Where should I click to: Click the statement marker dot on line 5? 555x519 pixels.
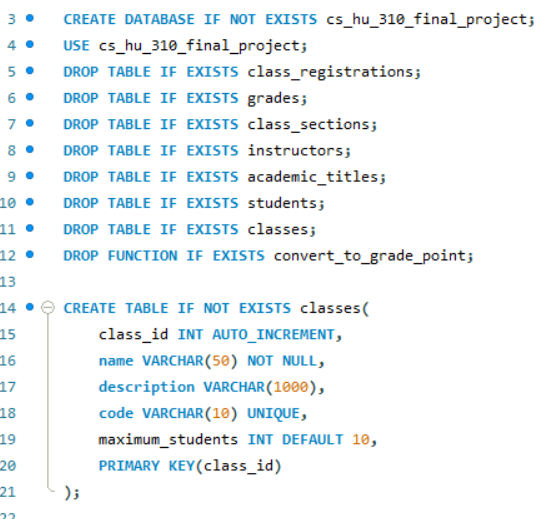tap(30, 70)
